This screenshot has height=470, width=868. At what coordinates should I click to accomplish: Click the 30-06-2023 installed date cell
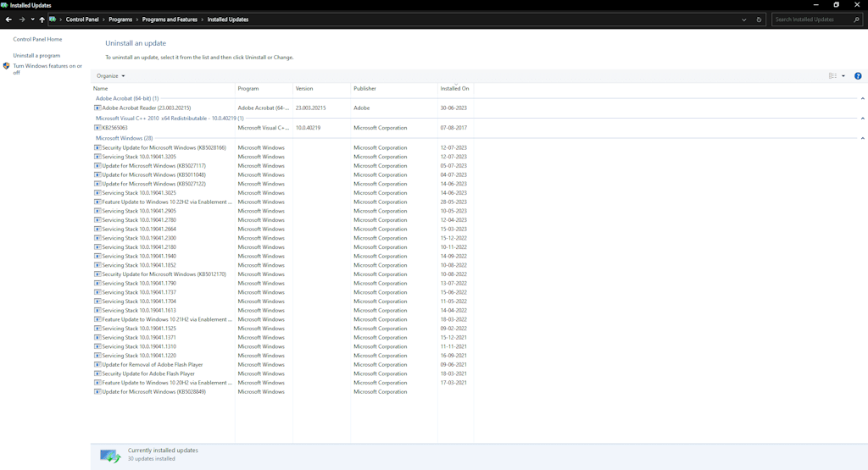(453, 108)
